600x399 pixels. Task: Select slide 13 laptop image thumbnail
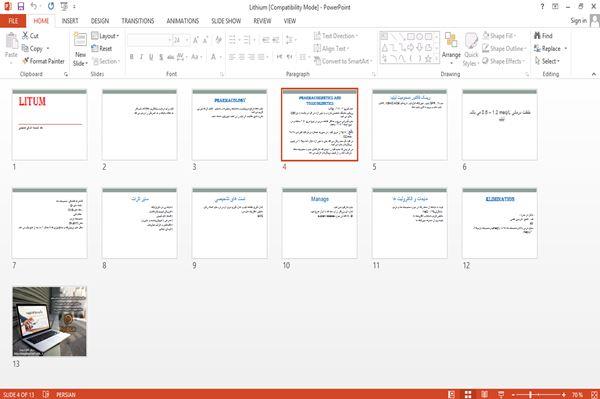pyautogui.click(x=49, y=321)
